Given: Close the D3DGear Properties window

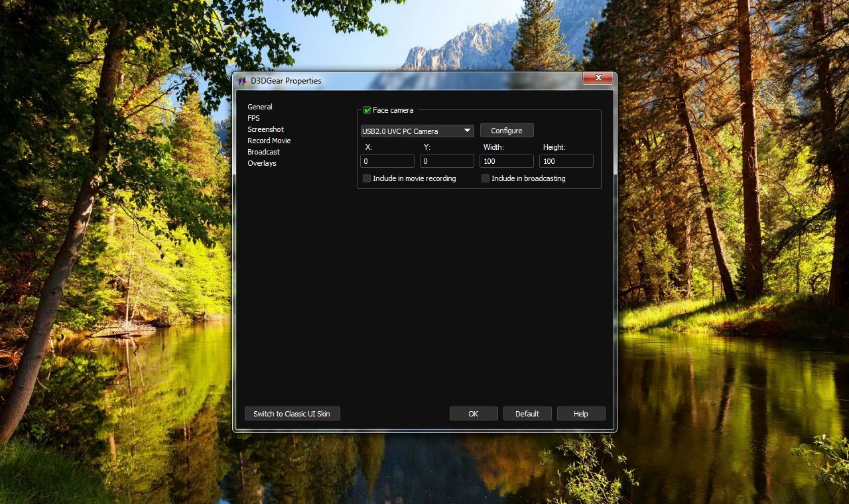Looking at the screenshot, I should click(x=598, y=78).
